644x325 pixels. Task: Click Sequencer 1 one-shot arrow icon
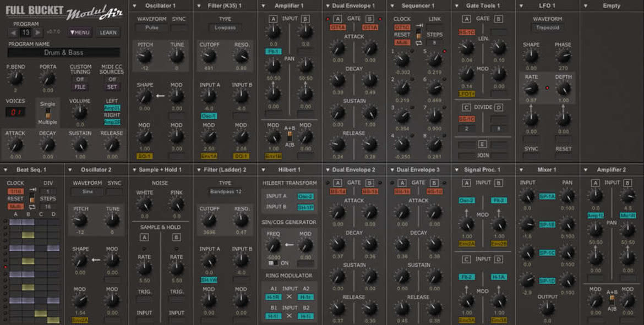click(419, 26)
